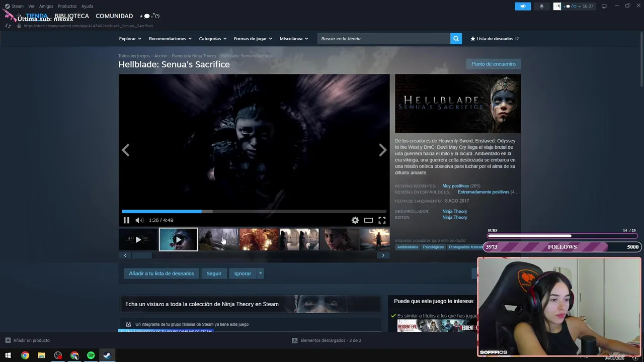Open Lista de deseados
The height and width of the screenshot is (362, 644).
[495, 39]
